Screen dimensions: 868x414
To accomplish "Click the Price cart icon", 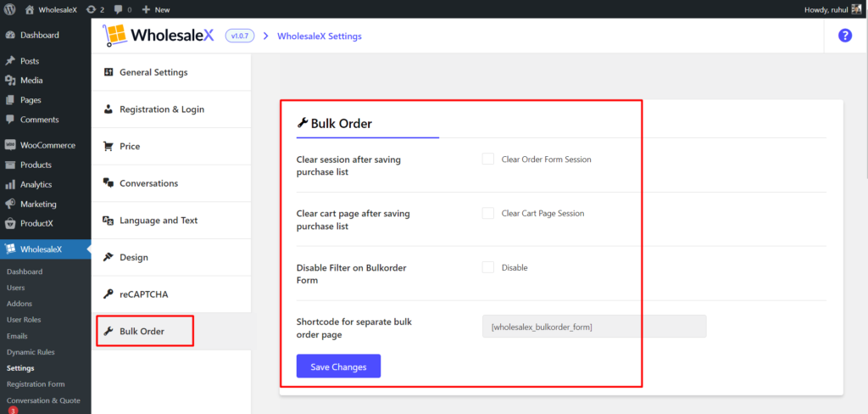I will pyautogui.click(x=108, y=146).
